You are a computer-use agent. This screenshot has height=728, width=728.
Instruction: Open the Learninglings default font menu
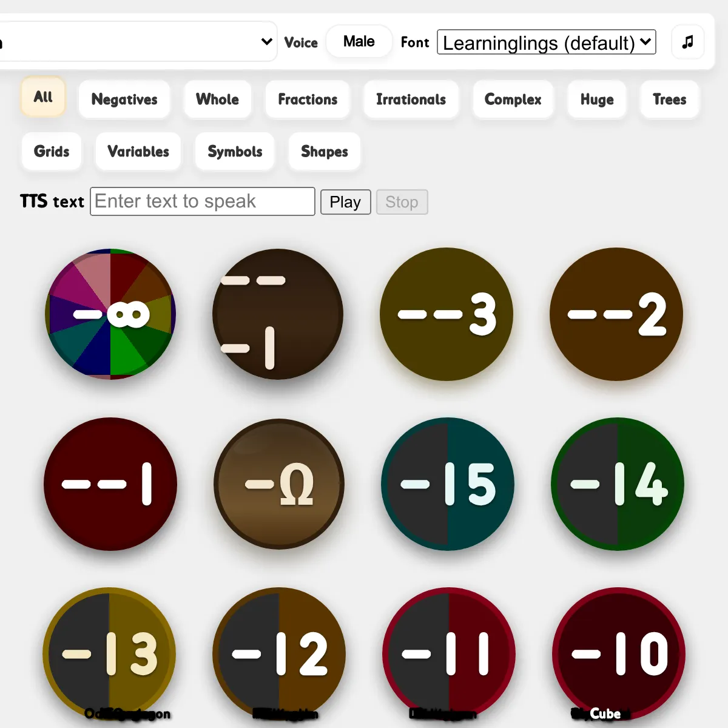(x=546, y=42)
